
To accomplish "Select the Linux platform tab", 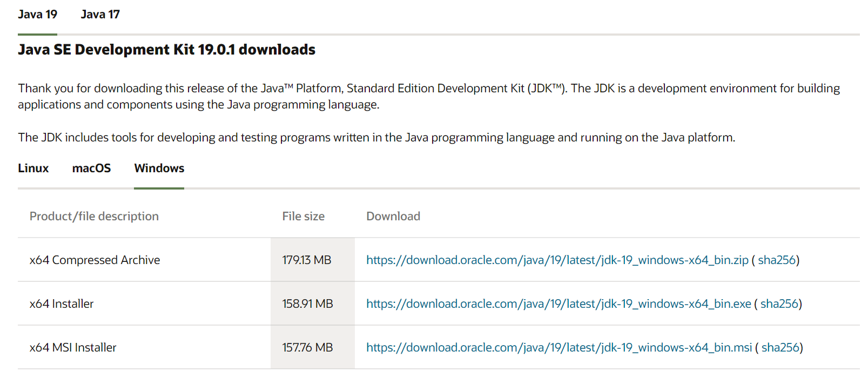I will click(33, 168).
